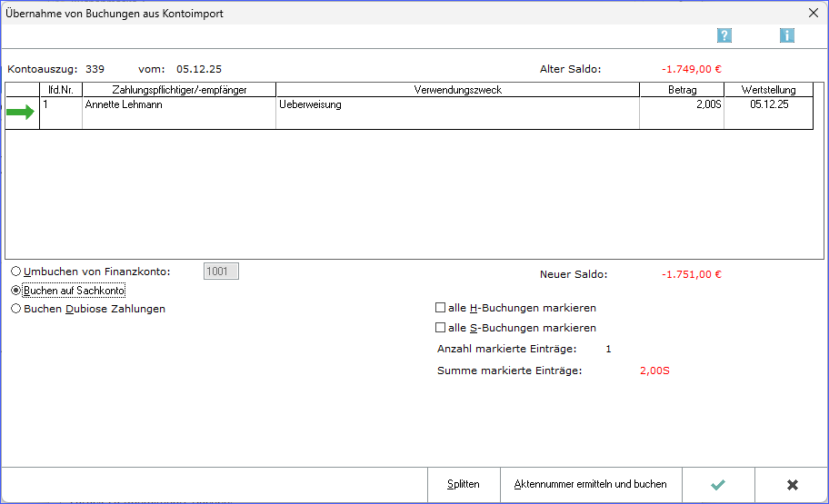Image resolution: width=829 pixels, height=504 pixels.
Task: Confirm with the green checkmark button
Action: click(x=718, y=484)
